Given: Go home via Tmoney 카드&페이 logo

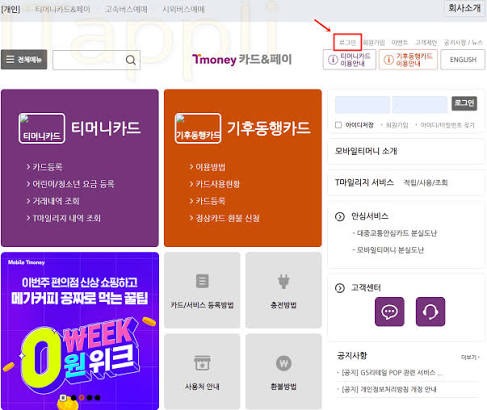Looking at the screenshot, I should (x=242, y=59).
